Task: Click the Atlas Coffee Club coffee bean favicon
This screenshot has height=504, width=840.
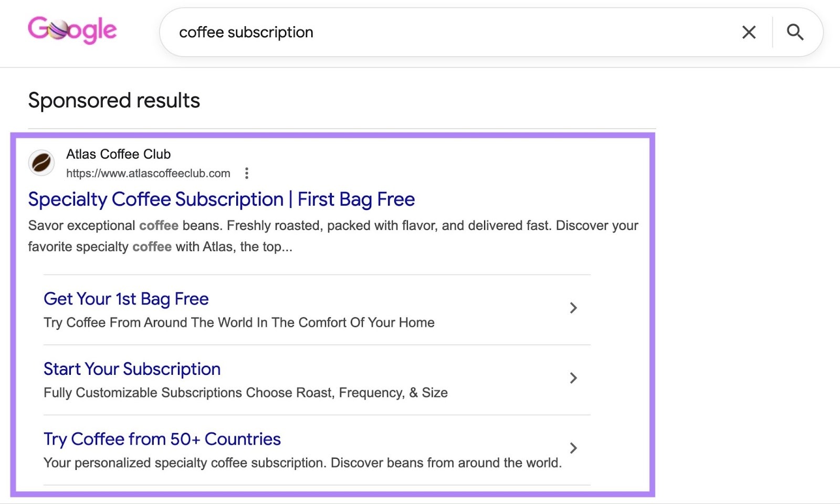Action: coord(41,163)
